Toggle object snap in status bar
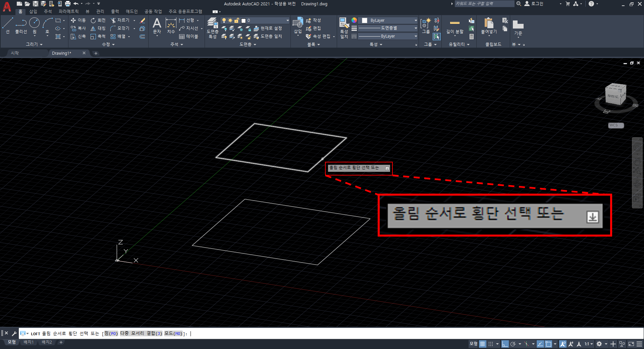644x349 pixels. pyautogui.click(x=549, y=344)
